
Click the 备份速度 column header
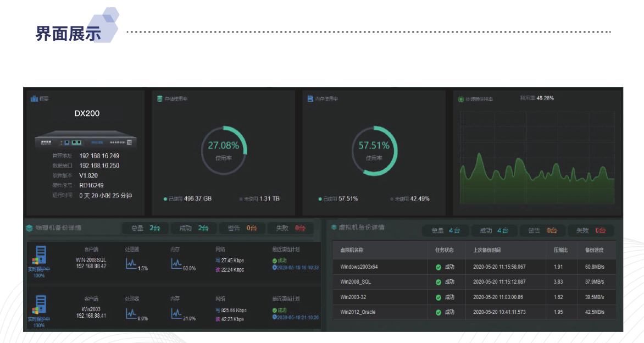(x=594, y=250)
